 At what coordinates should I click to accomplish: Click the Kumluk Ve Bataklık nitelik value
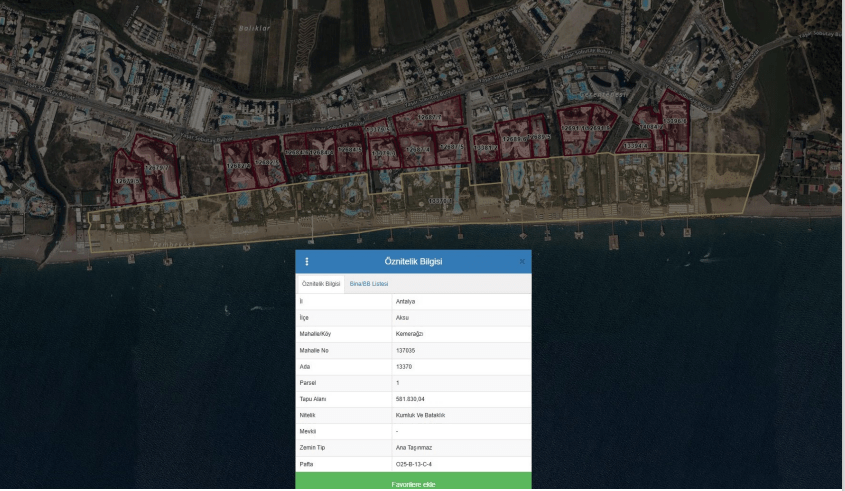(x=419, y=415)
